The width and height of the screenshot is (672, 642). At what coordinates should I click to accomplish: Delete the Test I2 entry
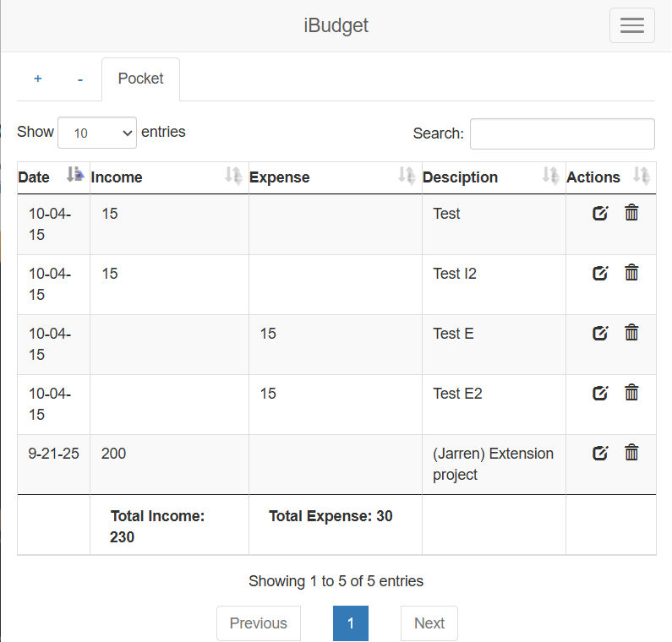631,273
